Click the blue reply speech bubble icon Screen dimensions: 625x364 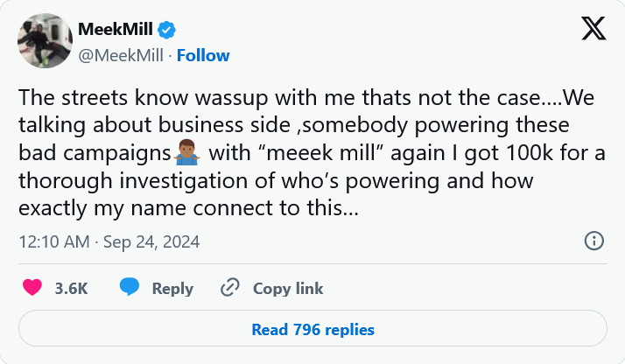pos(130,287)
